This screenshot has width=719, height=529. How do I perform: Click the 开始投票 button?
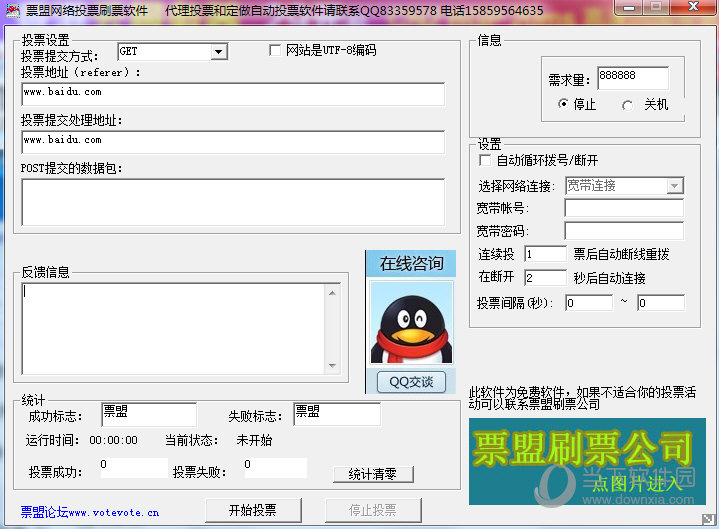point(253,510)
